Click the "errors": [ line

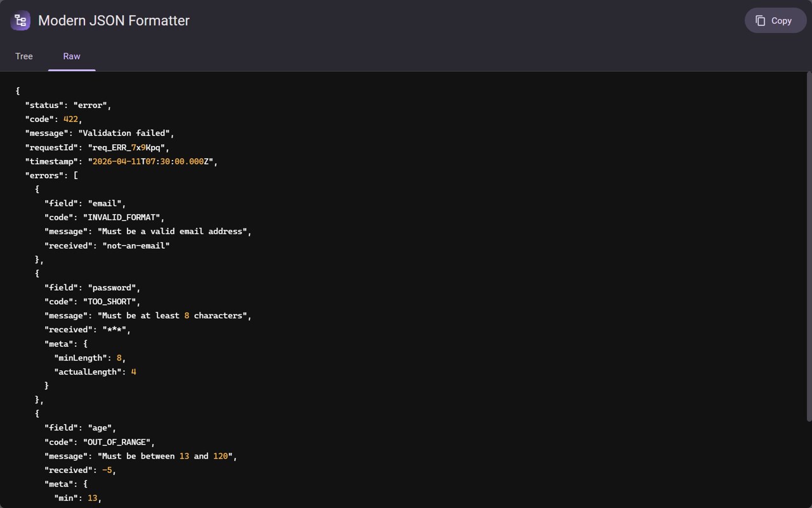51,175
